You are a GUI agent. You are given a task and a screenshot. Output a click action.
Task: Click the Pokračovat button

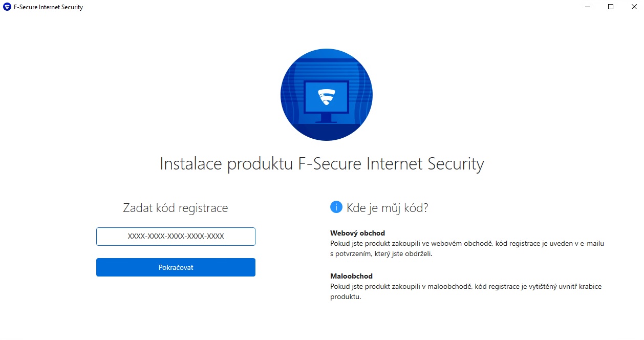(x=176, y=267)
